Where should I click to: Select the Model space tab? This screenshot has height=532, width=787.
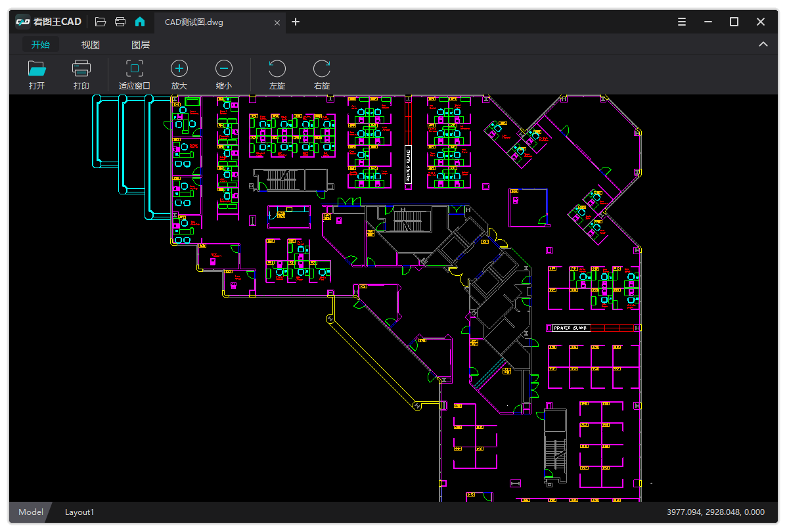[x=31, y=512]
